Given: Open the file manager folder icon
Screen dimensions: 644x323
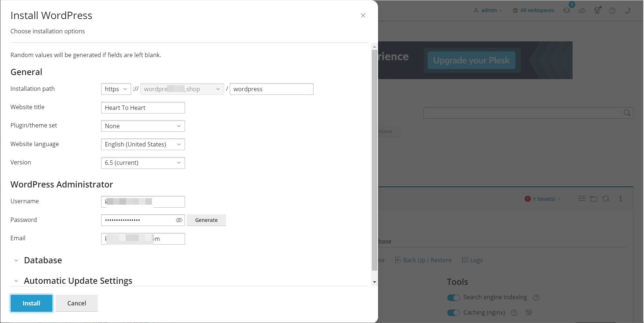Looking at the screenshot, I should coord(594,198).
